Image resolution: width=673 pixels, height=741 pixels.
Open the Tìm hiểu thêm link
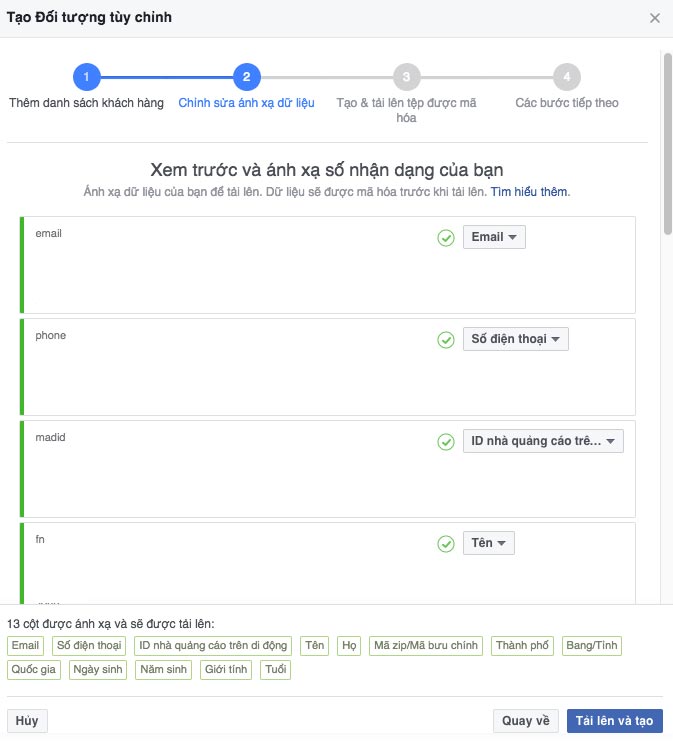point(530,192)
